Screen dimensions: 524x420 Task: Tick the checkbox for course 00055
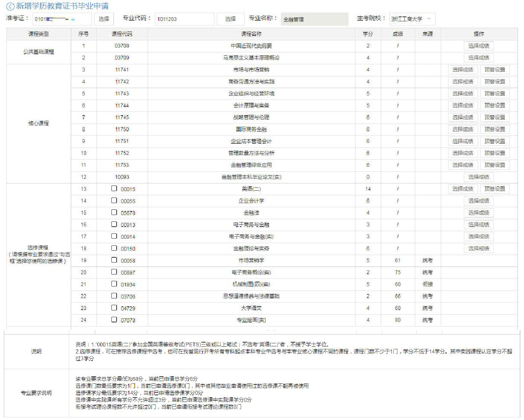pyautogui.click(x=114, y=200)
